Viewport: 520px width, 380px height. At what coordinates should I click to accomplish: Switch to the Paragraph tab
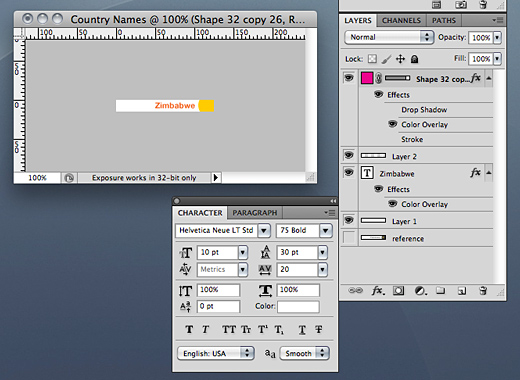(255, 213)
